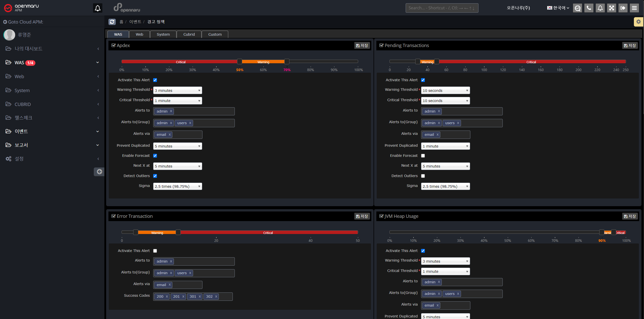Open Pending Transactions Prevent Duplicated dropdown
This screenshot has width=644, height=319.
coord(445,146)
